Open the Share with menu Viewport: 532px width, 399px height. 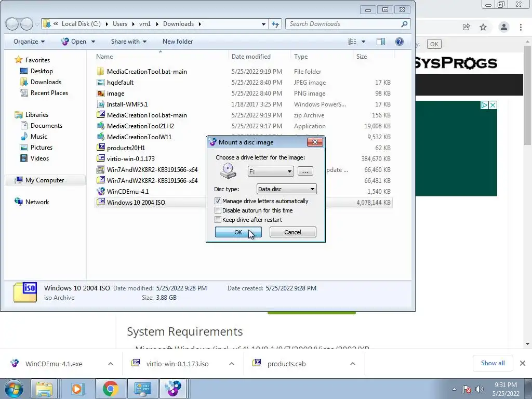point(129,42)
